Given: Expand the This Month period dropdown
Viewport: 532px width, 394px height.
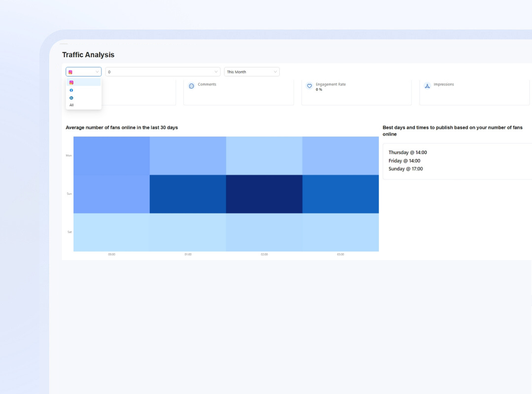Looking at the screenshot, I should [x=252, y=72].
